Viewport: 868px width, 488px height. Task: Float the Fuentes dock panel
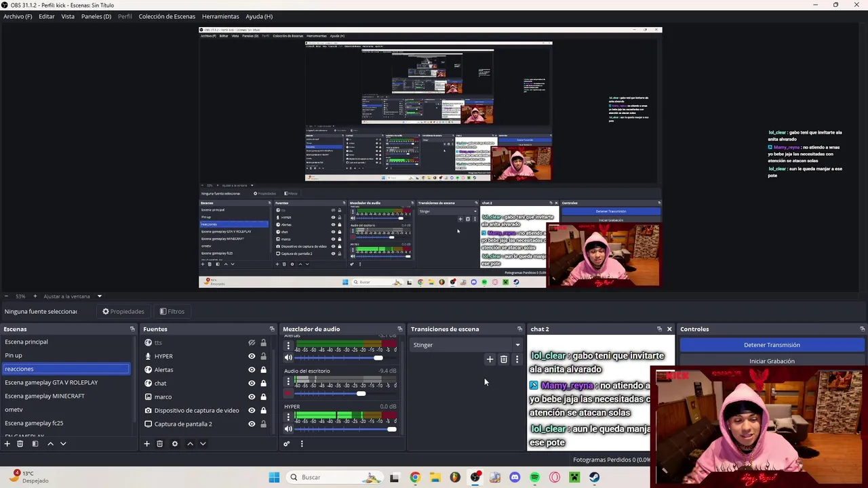coord(272,329)
